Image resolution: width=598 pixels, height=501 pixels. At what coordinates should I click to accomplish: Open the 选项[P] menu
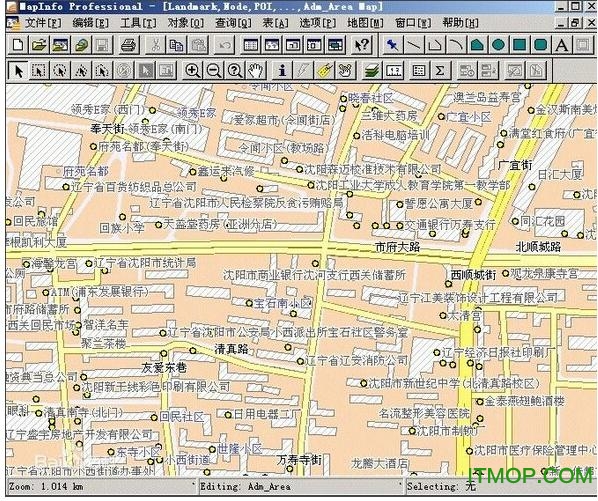318,23
